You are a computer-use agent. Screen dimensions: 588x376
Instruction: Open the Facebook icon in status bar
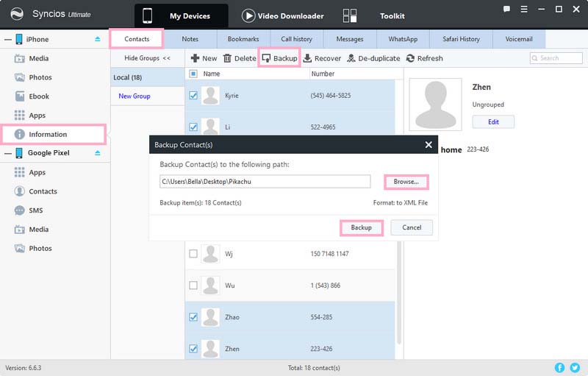pos(559,367)
